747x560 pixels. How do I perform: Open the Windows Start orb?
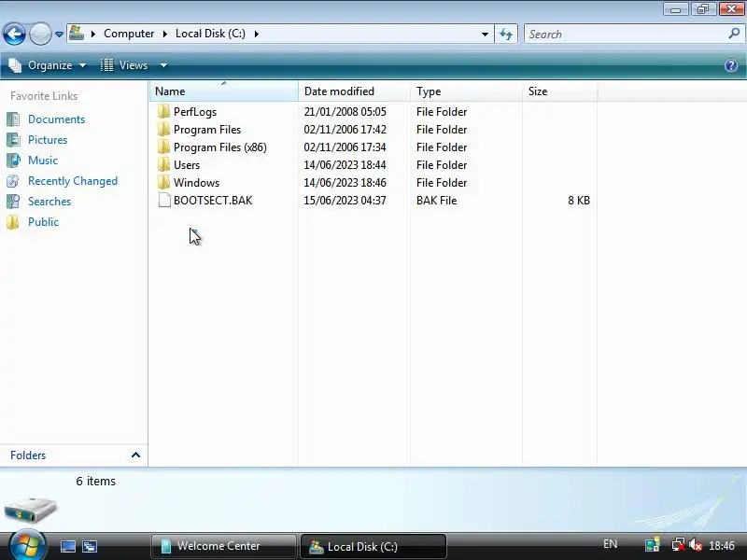27,546
